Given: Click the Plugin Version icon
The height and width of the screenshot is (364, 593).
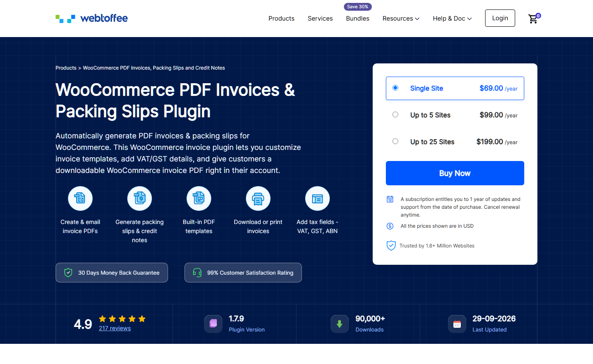Looking at the screenshot, I should point(213,324).
